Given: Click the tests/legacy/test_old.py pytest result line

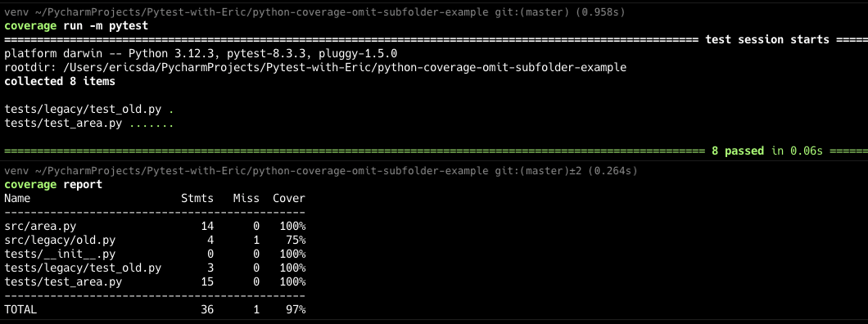Looking at the screenshot, I should click(x=88, y=110).
